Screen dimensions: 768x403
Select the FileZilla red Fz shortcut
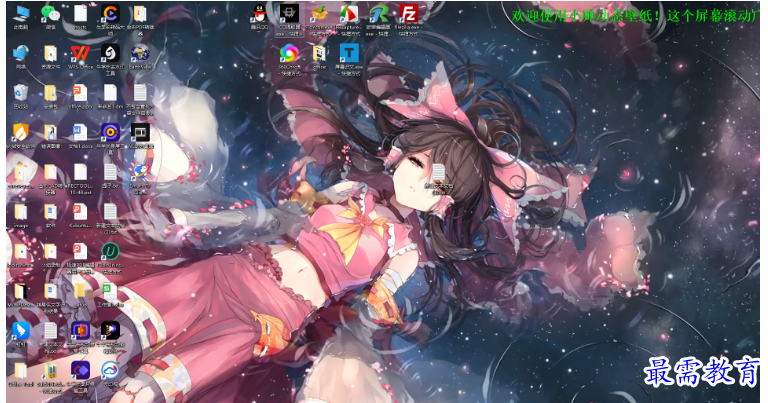tap(408, 14)
